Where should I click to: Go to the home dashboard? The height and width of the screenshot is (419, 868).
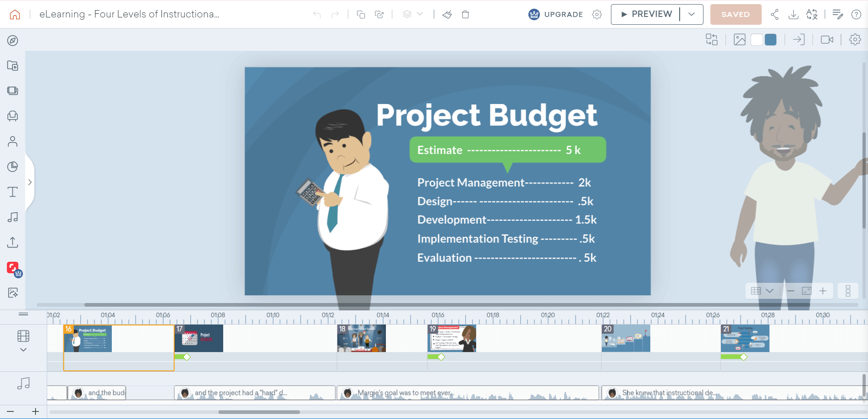tap(15, 14)
